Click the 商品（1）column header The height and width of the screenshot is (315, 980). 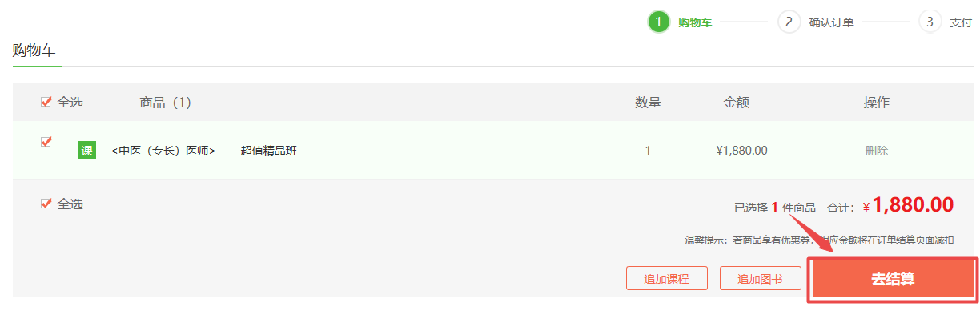pyautogui.click(x=165, y=103)
